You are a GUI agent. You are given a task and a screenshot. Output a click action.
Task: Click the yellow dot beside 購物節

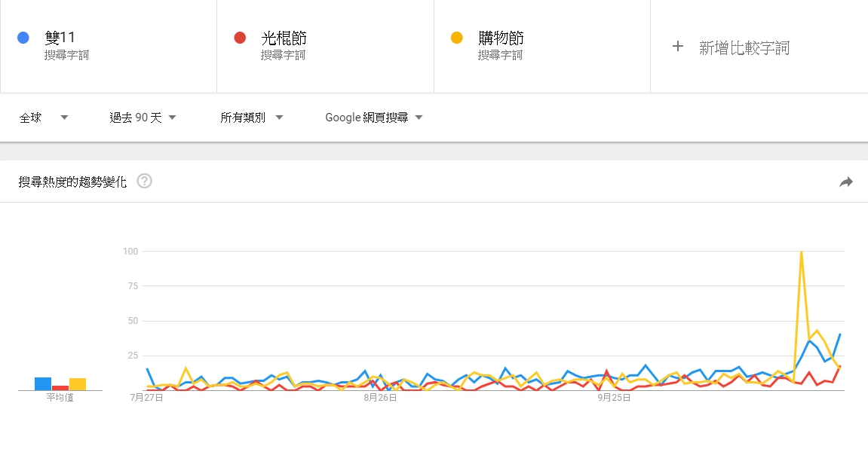[x=457, y=38]
